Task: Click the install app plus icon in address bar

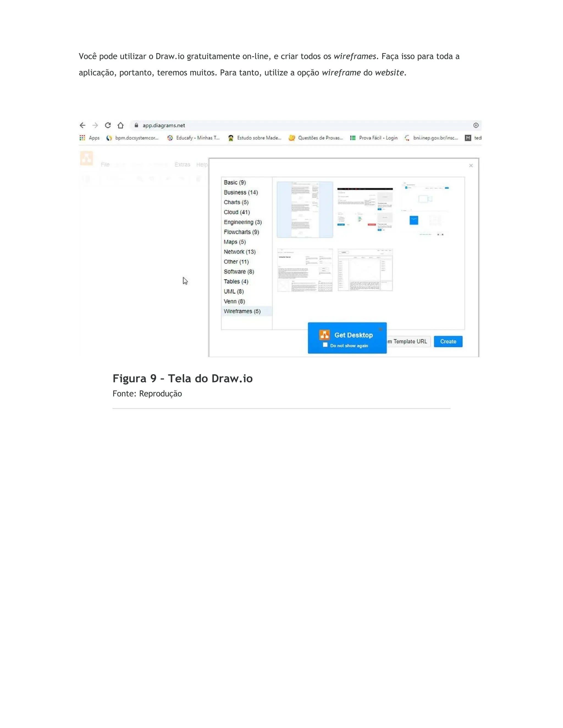Action: pyautogui.click(x=476, y=125)
